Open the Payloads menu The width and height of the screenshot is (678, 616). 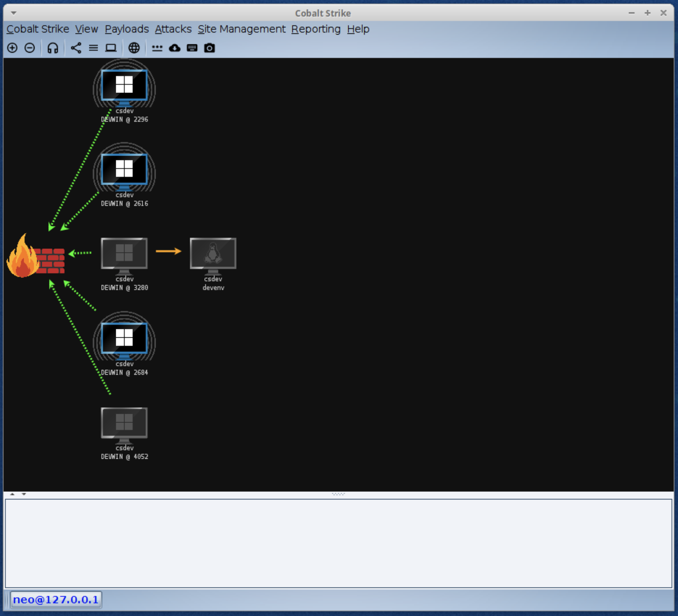(127, 29)
